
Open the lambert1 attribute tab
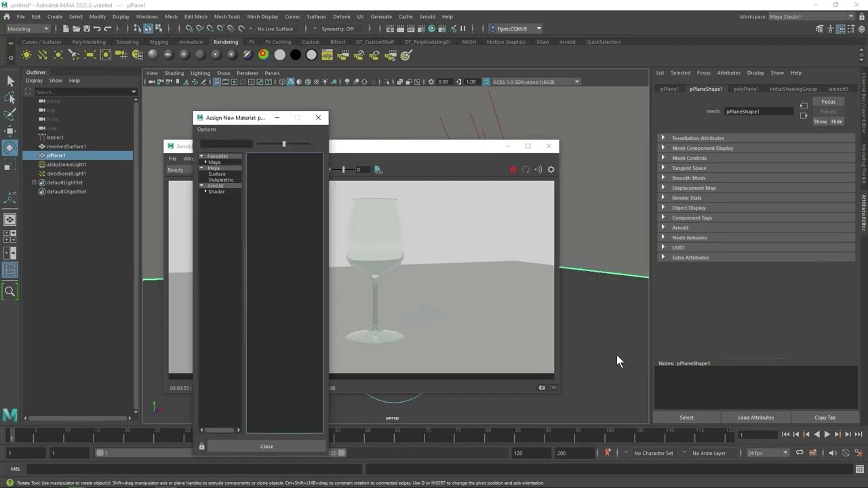point(837,89)
